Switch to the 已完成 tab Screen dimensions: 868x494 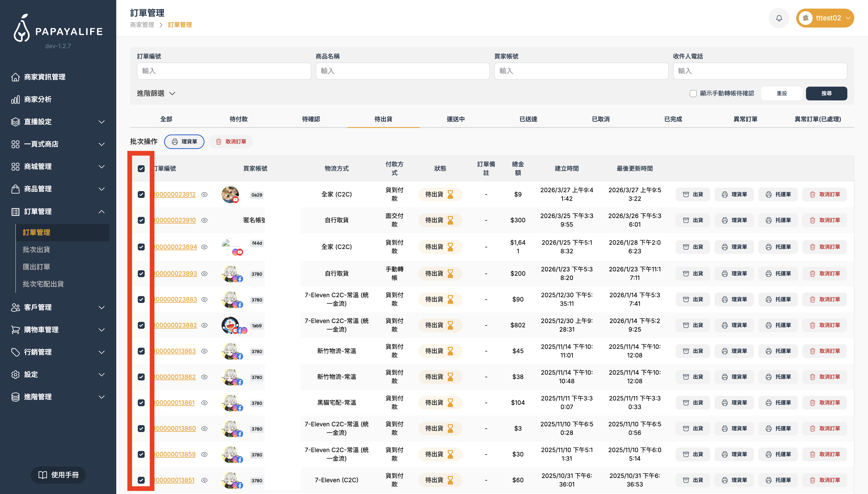point(673,119)
